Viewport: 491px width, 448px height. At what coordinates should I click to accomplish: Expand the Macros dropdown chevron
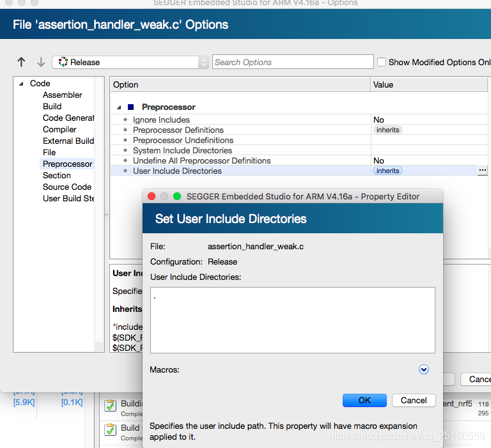tap(424, 369)
